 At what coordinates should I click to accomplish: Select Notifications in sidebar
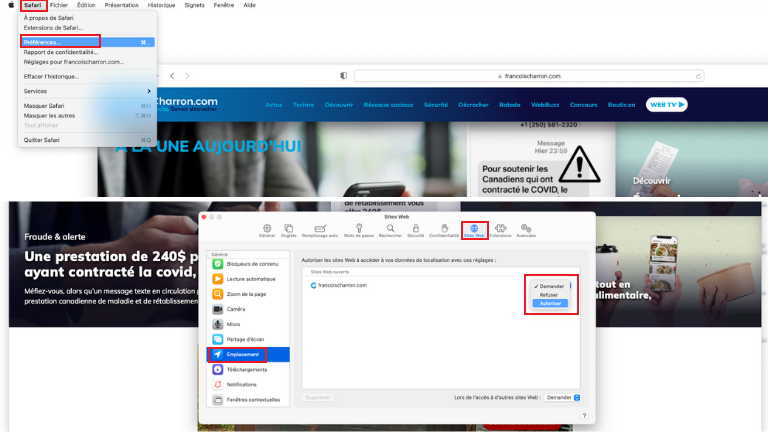pyautogui.click(x=248, y=384)
